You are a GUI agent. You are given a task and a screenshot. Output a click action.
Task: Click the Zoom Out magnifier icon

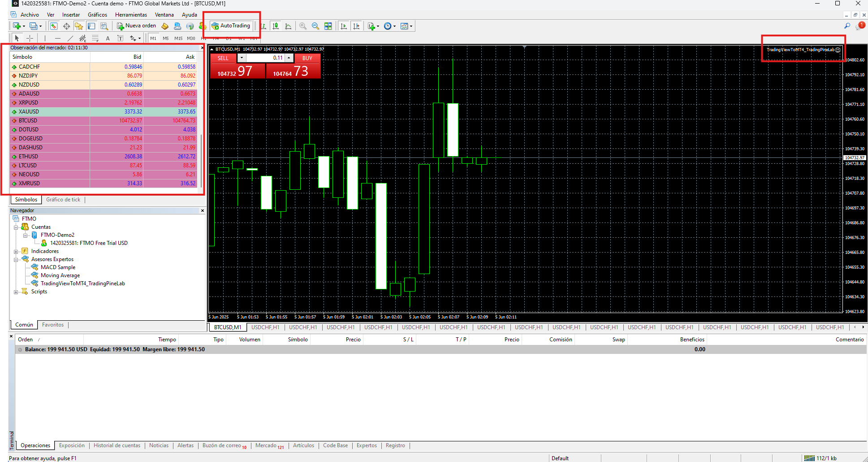315,26
